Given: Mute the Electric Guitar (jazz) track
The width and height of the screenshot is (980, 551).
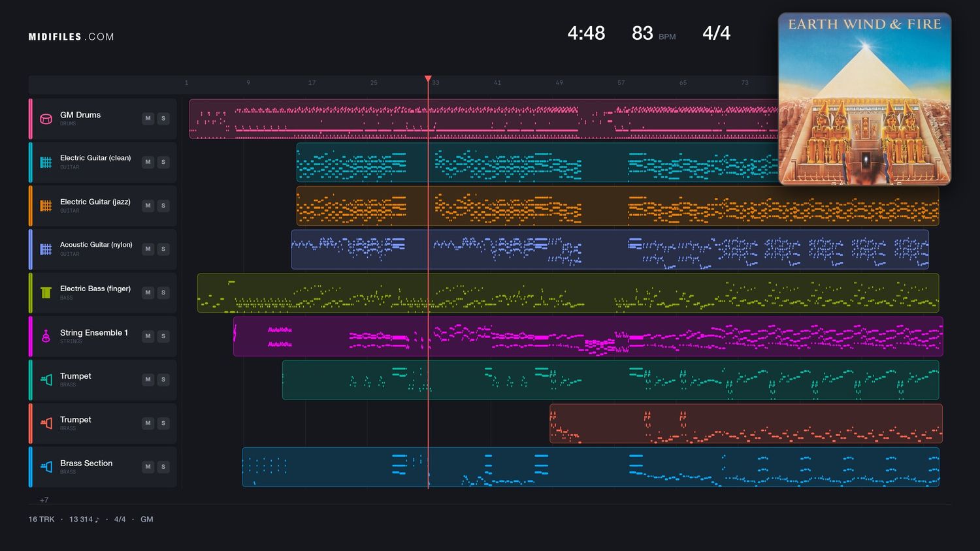Looking at the screenshot, I should [148, 206].
